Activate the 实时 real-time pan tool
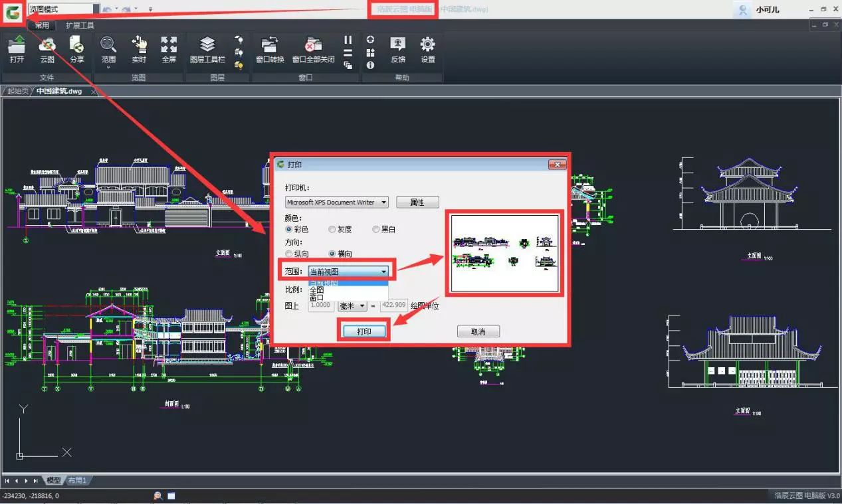 (139, 48)
